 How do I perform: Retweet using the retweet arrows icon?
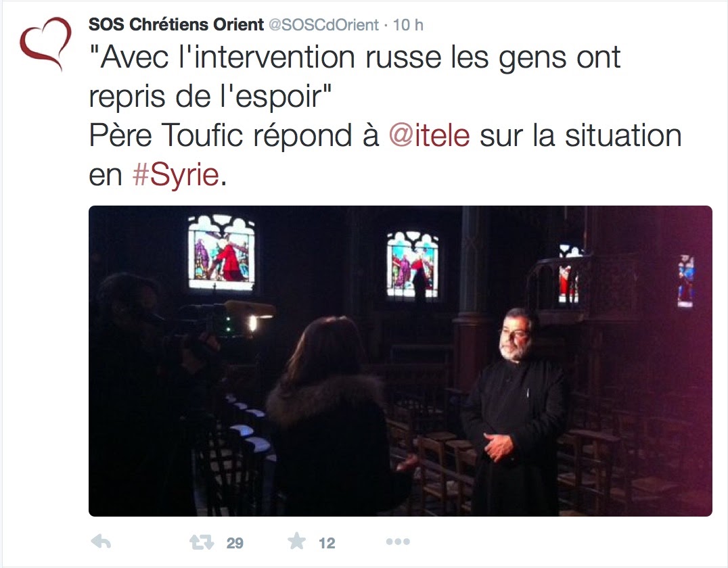(x=201, y=542)
